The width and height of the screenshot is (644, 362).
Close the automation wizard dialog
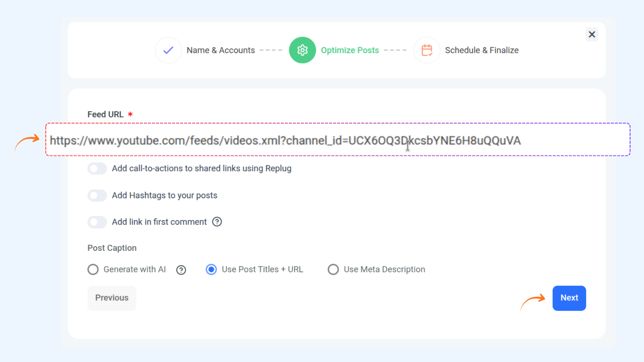click(x=592, y=35)
